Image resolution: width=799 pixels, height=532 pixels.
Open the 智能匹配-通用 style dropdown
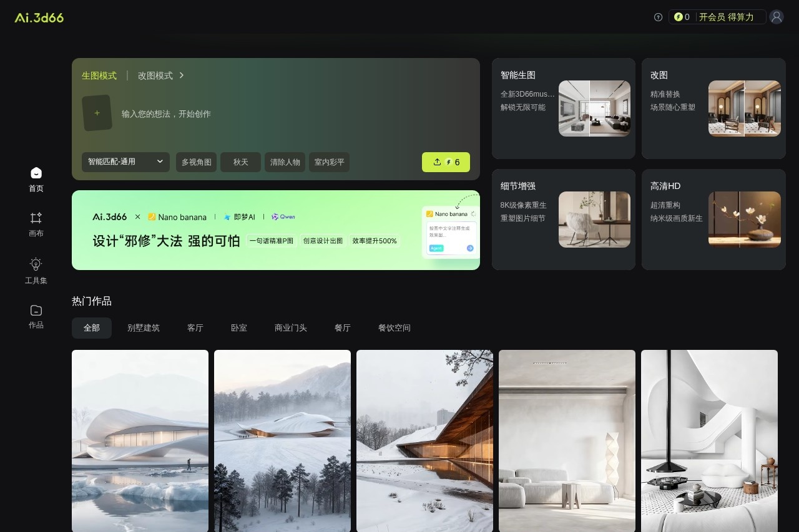pos(125,162)
